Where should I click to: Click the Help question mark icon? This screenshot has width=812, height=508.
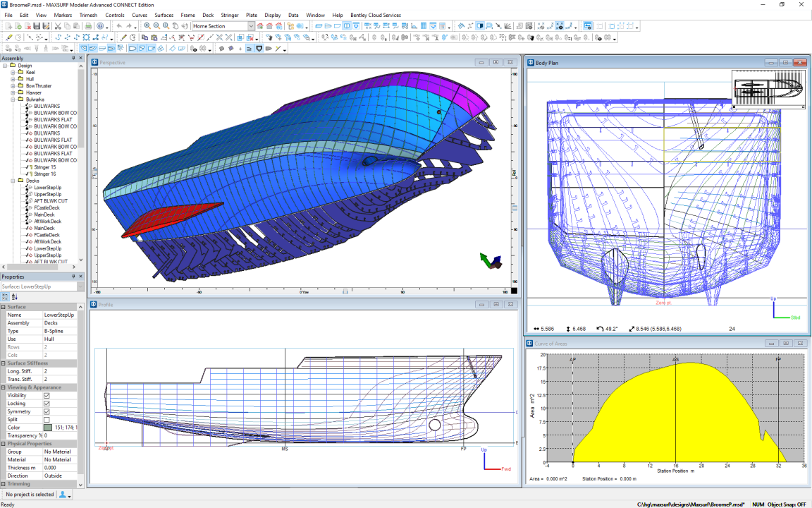coord(99,26)
